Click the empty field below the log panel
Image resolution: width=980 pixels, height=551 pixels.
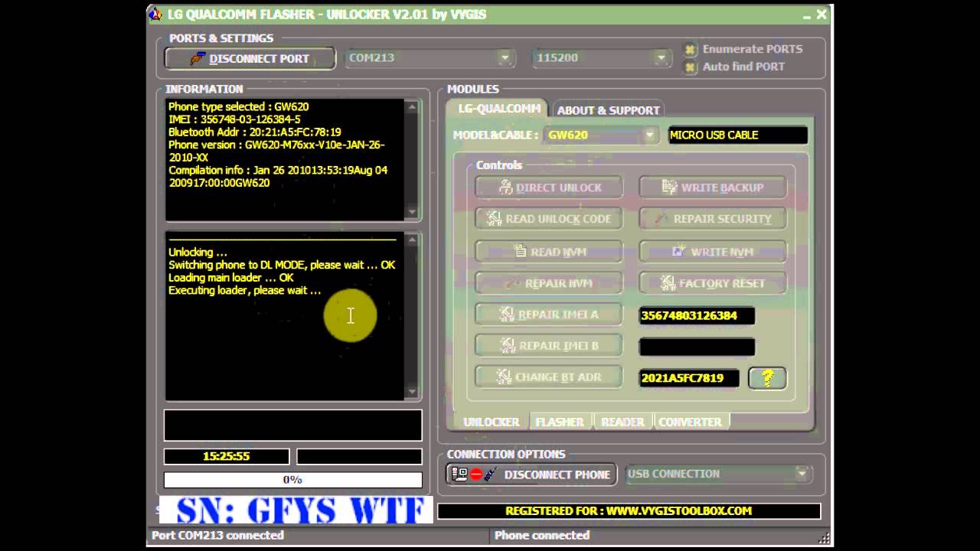click(292, 425)
